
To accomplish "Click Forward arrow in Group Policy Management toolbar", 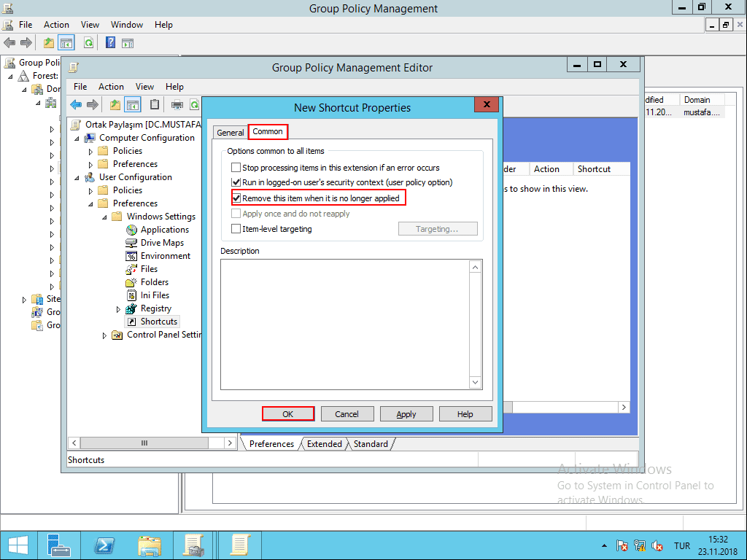I will coord(26,43).
